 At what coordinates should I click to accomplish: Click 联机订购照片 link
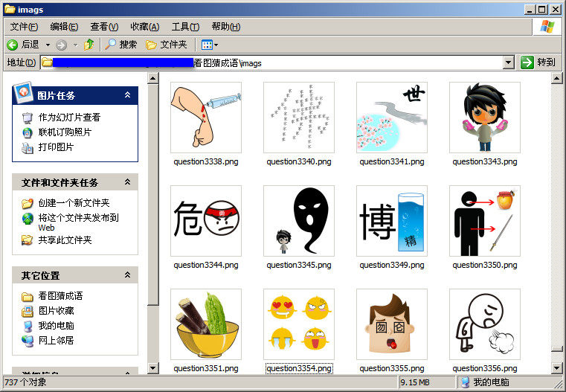pyautogui.click(x=65, y=132)
